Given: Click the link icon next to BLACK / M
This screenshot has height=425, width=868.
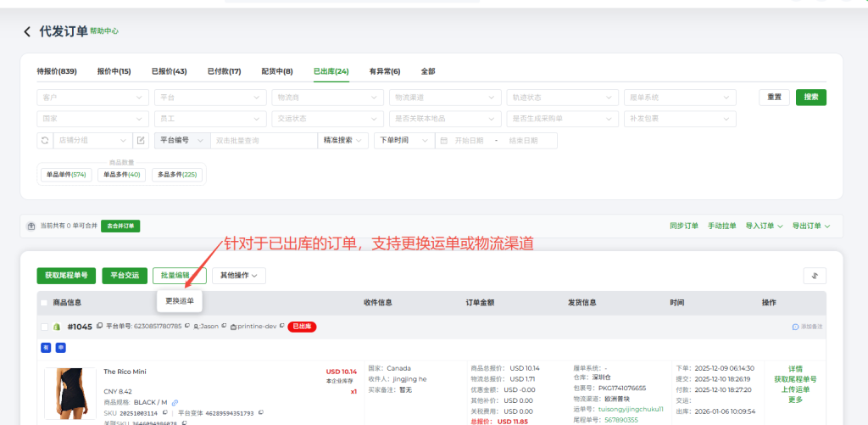Looking at the screenshot, I should (x=175, y=402).
